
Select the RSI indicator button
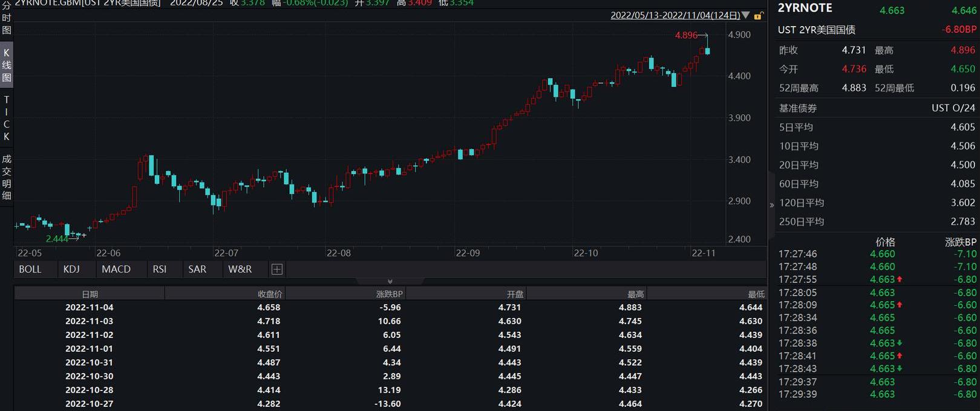[160, 270]
